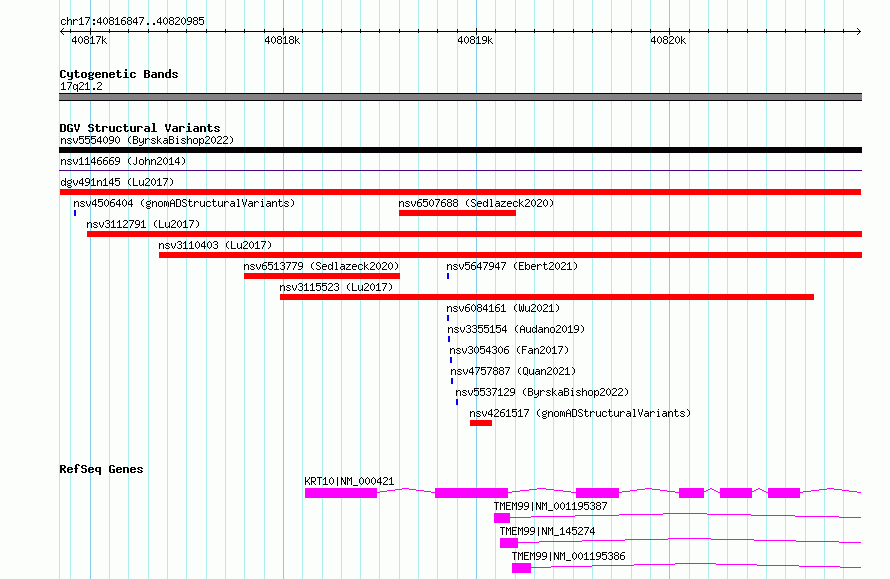
Task: Click the RefSeq Genes track title
Action: click(x=101, y=469)
